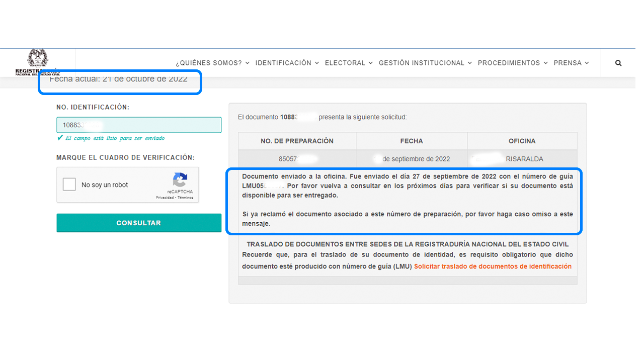Click 'Fecha actual: 21 de octubre de 2022' text
Viewport: 644px width, 362px height.
click(x=118, y=79)
